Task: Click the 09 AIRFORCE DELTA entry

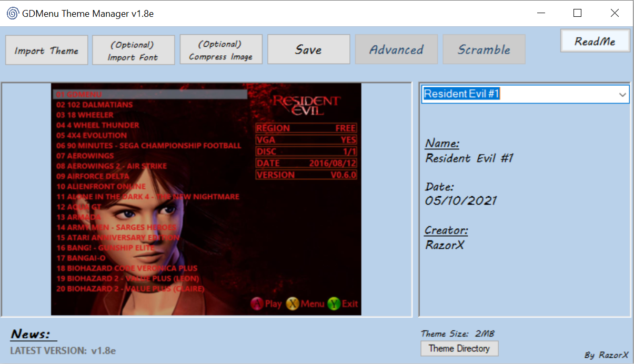Action: (x=93, y=176)
